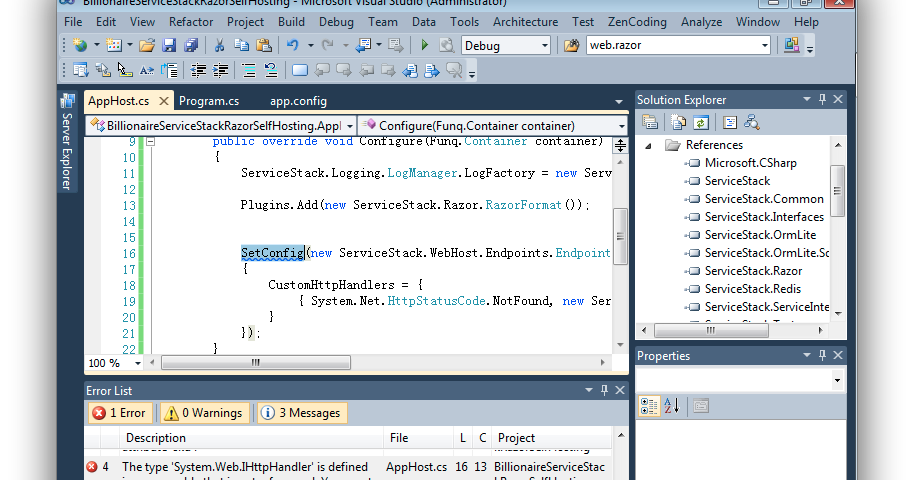914x480 pixels.
Task: Pin the Properties panel
Action: click(x=822, y=355)
